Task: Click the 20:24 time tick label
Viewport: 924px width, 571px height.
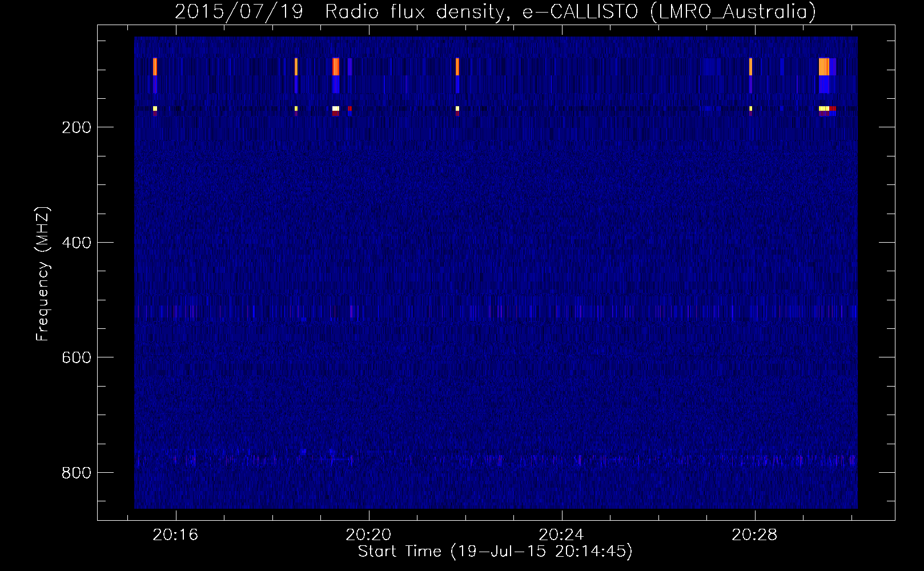Action: point(562,534)
